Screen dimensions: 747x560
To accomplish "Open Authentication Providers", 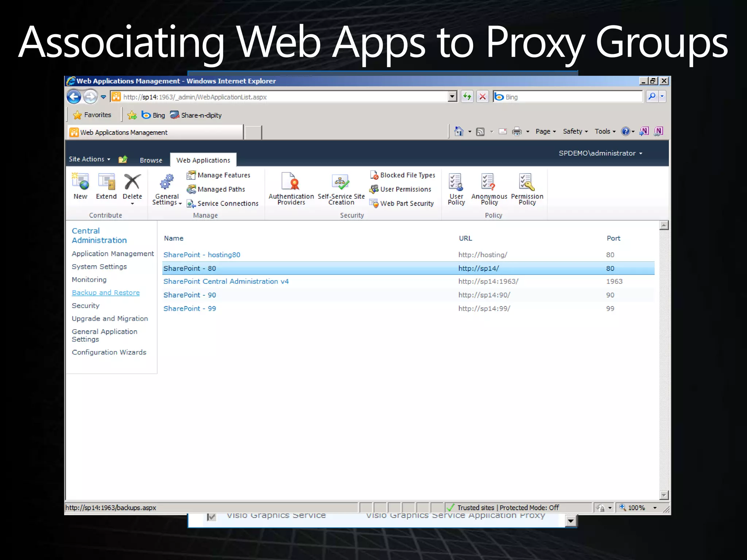I will (291, 189).
